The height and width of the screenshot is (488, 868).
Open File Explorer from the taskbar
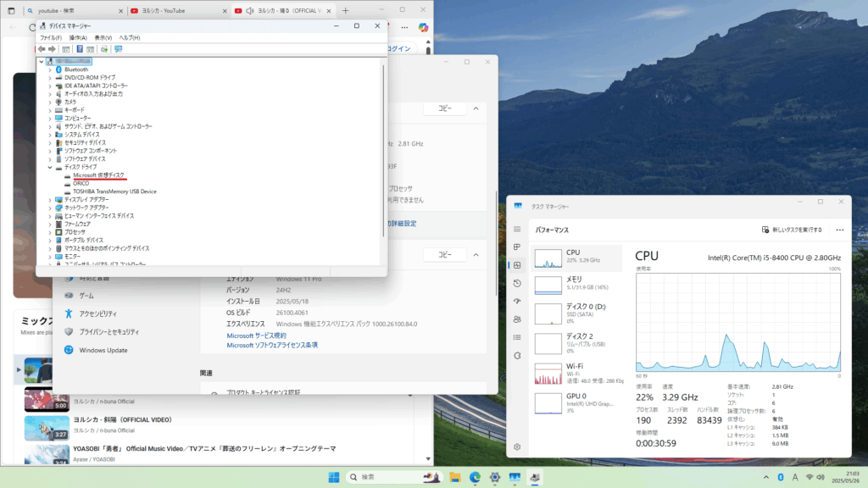click(455, 478)
